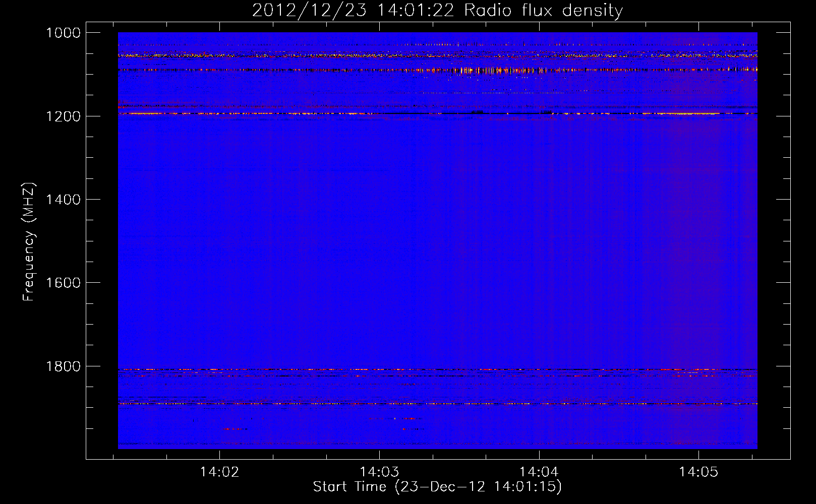This screenshot has height=504, width=816.
Task: Click the 14:03 time tick label
Action: point(379,472)
